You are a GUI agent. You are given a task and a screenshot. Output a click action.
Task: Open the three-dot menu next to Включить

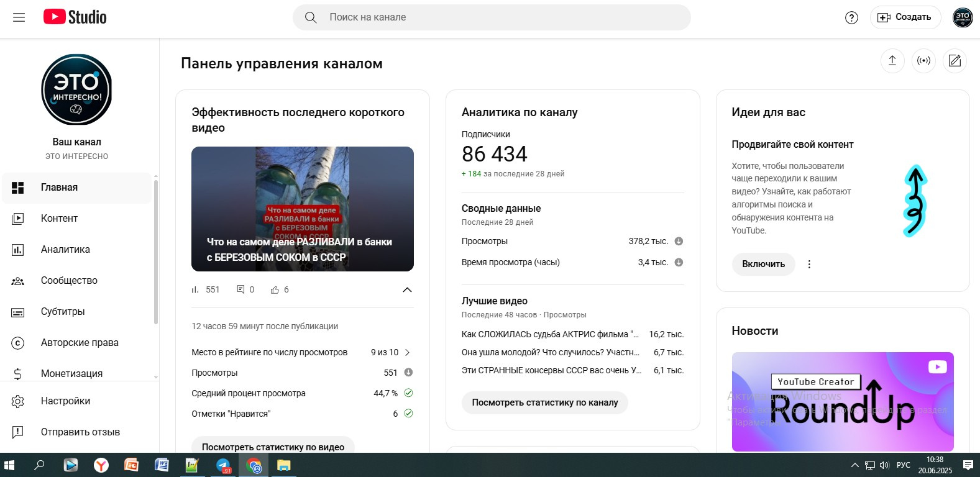point(809,264)
